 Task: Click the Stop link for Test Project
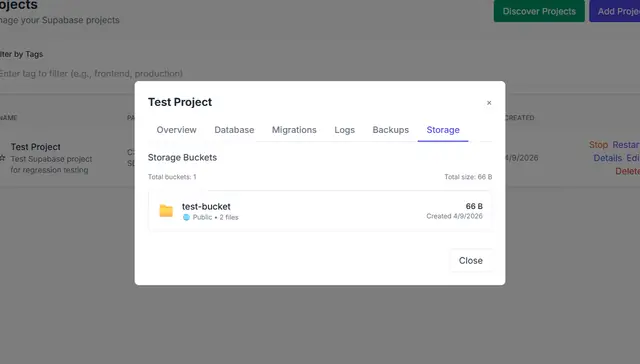pos(598,145)
